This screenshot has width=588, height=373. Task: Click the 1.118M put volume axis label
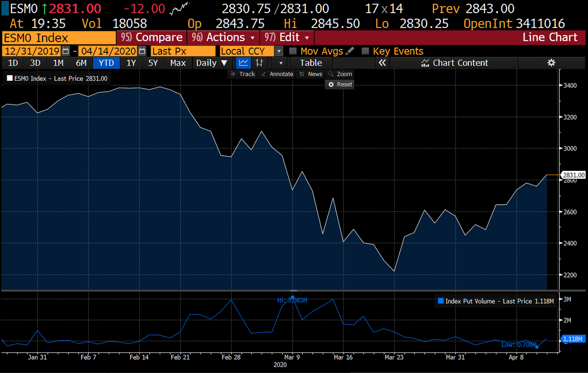(572, 339)
